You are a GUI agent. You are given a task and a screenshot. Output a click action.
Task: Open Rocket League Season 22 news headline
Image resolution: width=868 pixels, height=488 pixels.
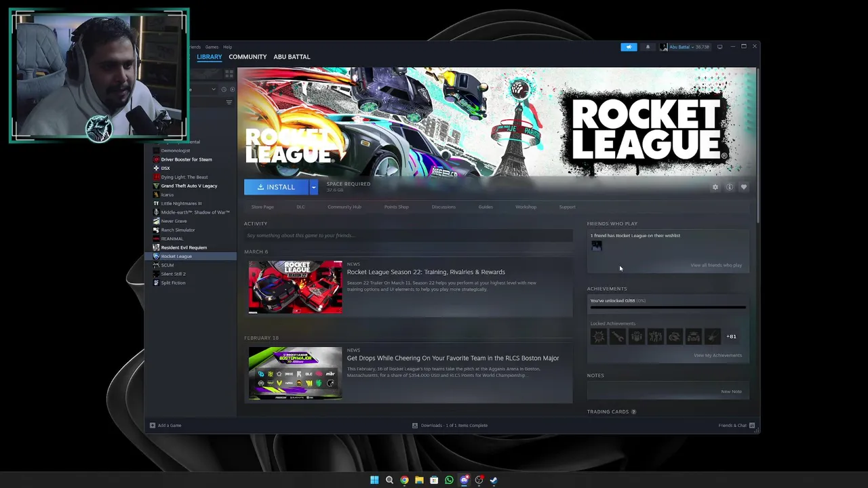[x=426, y=272]
